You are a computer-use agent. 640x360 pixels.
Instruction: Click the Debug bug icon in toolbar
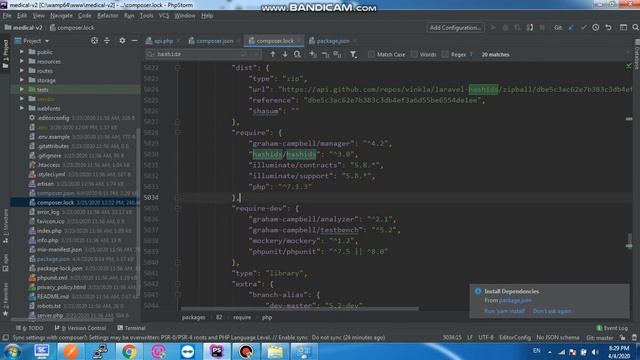point(505,28)
